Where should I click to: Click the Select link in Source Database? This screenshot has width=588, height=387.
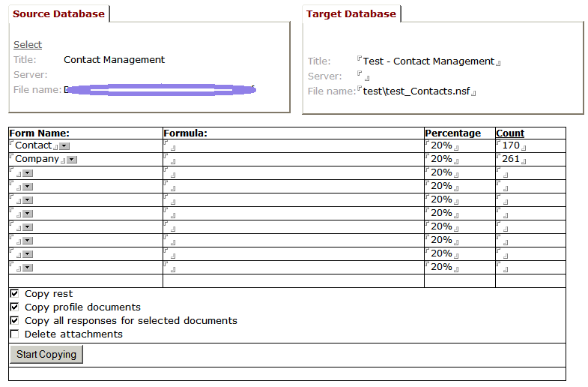click(28, 45)
